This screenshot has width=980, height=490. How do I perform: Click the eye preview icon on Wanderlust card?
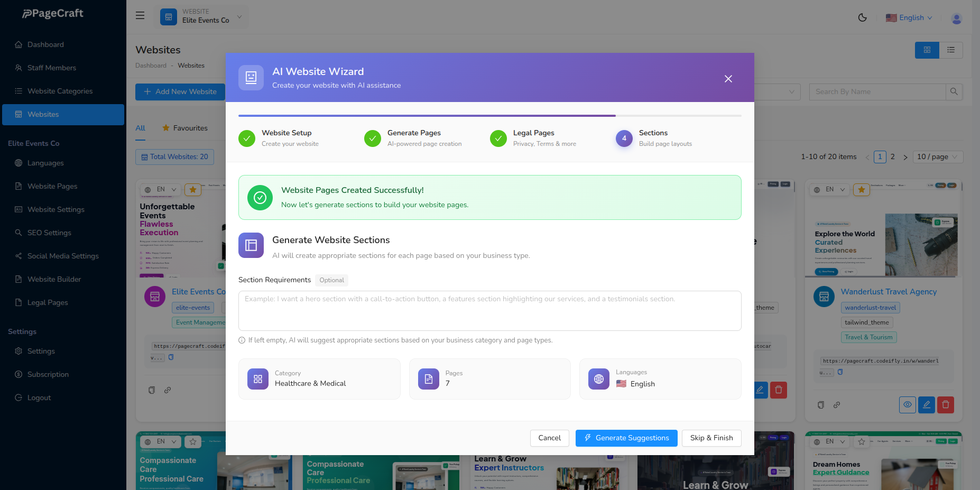907,404
